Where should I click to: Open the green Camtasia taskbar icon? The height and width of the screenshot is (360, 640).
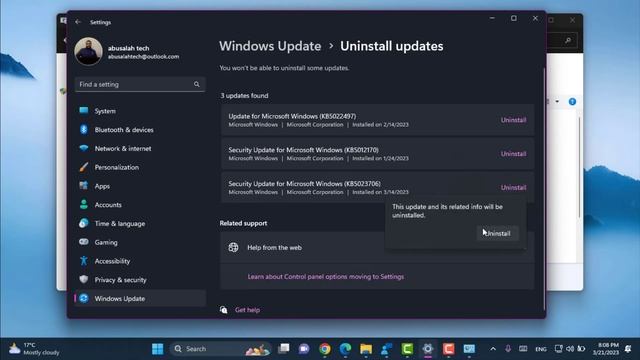click(x=407, y=349)
